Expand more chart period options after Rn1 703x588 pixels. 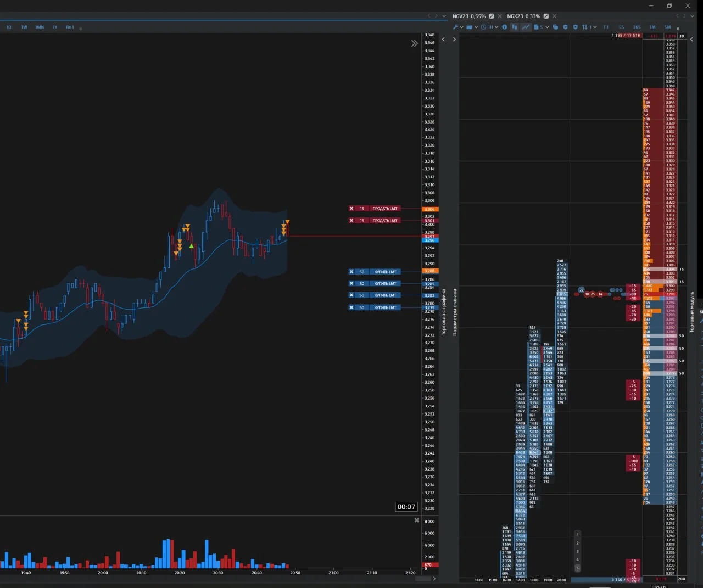[x=81, y=29]
